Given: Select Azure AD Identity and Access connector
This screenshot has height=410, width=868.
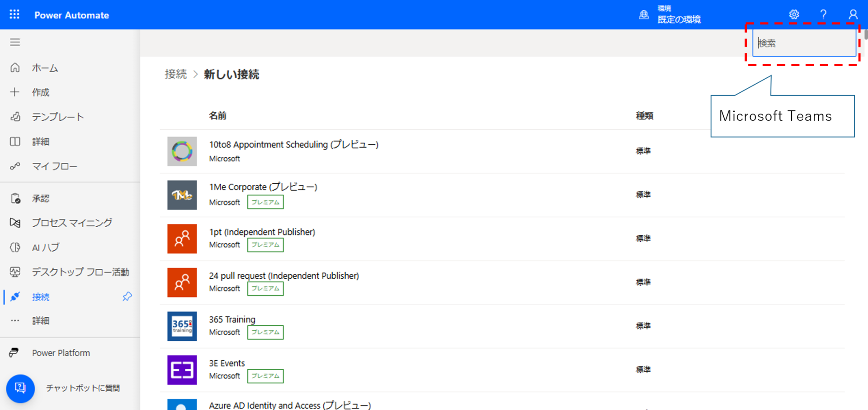Looking at the screenshot, I should pyautogui.click(x=290, y=405).
